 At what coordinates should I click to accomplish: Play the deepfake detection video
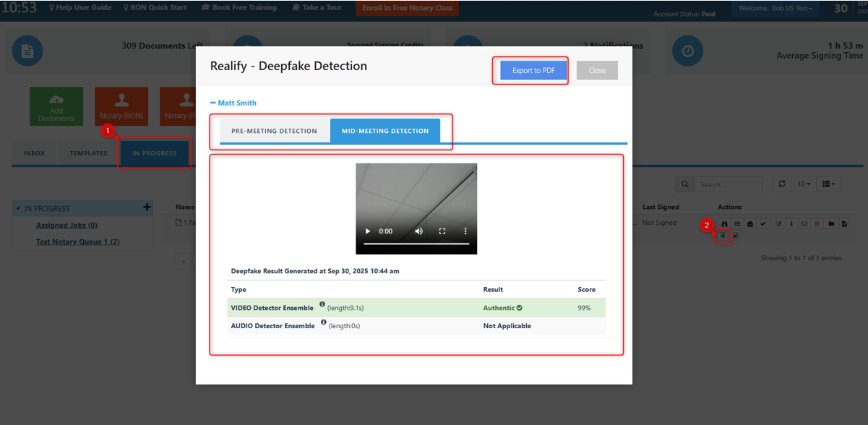click(x=367, y=231)
